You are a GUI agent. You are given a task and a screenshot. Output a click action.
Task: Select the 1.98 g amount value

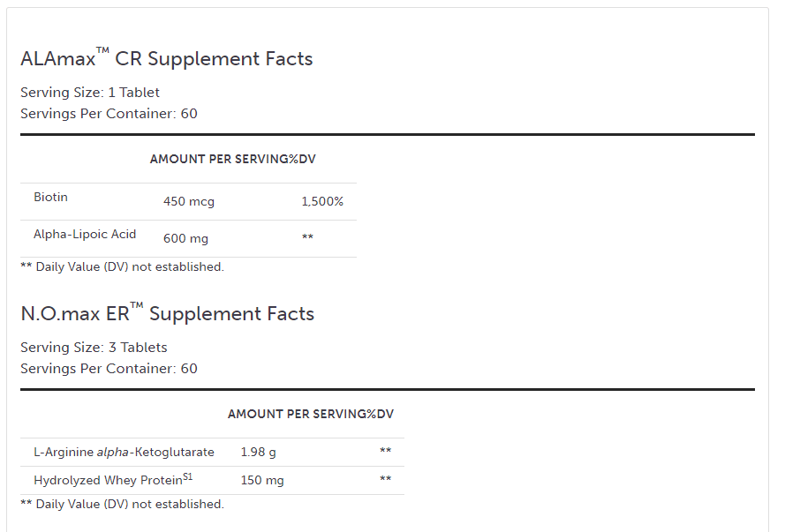(x=258, y=452)
